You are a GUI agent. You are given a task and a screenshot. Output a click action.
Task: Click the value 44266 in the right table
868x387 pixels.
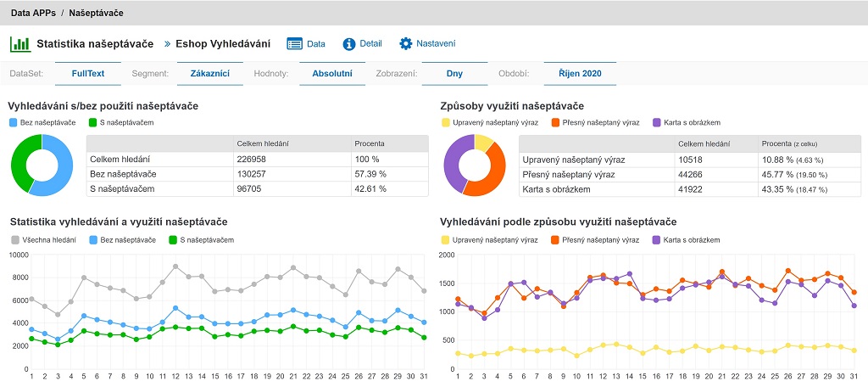point(689,174)
